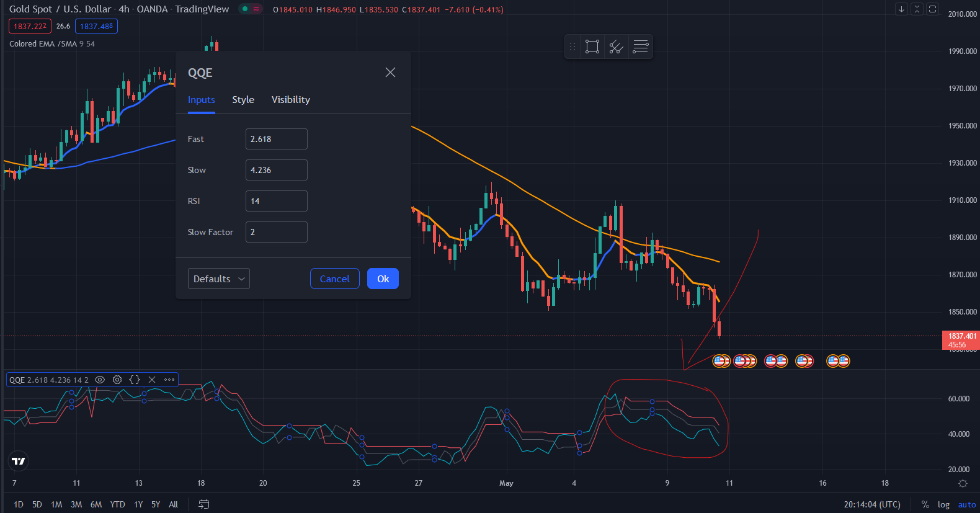Toggle log scale on price axis

click(x=943, y=504)
